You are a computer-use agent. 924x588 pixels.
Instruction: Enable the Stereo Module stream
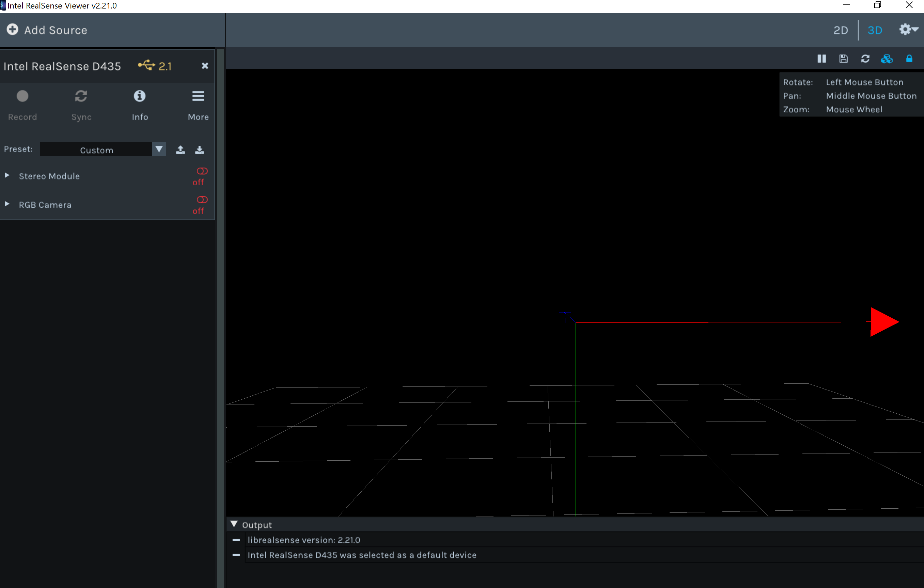[x=202, y=171]
